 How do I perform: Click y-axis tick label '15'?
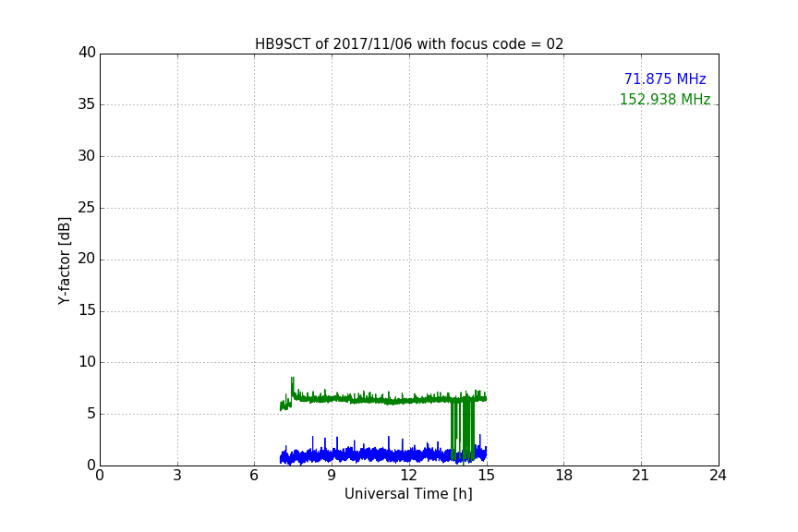tap(87, 310)
